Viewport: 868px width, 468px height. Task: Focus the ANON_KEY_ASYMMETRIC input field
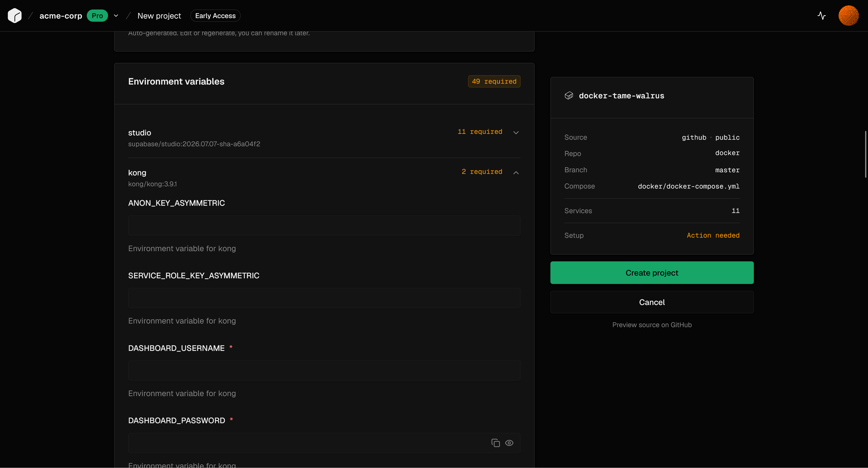coord(324,225)
